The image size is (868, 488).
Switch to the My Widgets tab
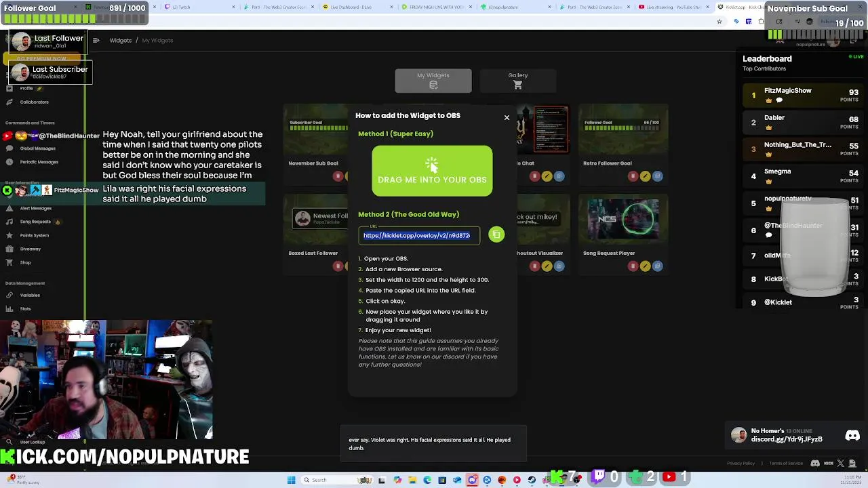coord(433,81)
